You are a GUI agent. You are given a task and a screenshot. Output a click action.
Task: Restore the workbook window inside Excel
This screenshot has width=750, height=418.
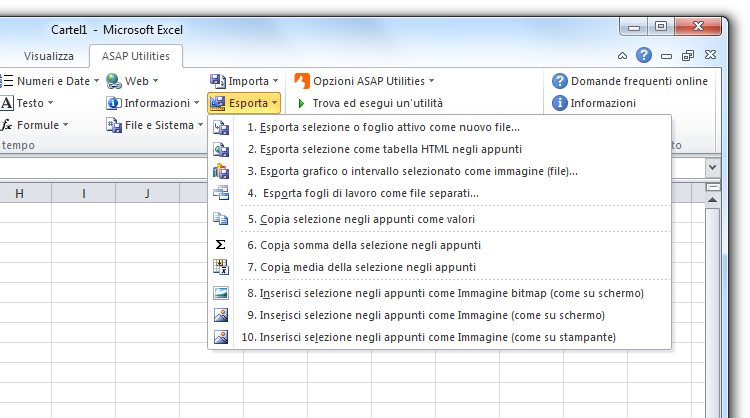[x=688, y=55]
